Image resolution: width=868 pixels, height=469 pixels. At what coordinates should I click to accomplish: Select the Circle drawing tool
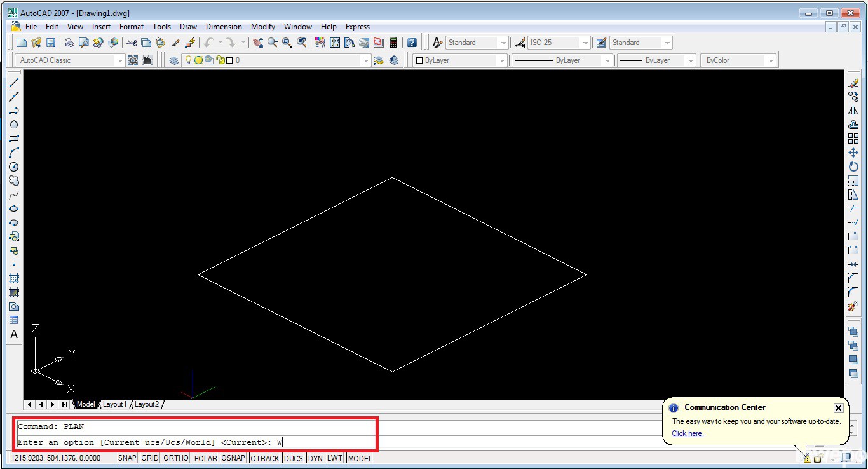click(x=14, y=167)
